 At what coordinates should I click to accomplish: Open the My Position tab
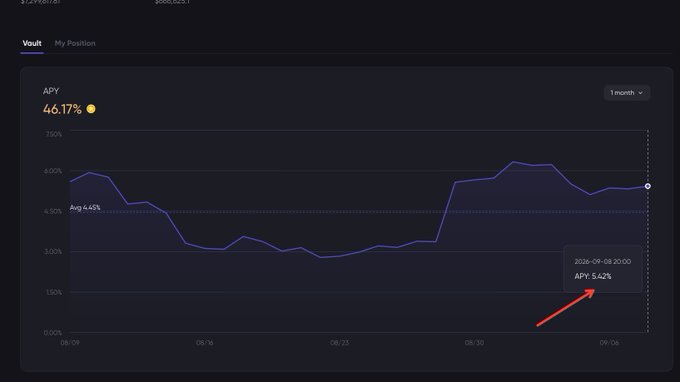75,43
